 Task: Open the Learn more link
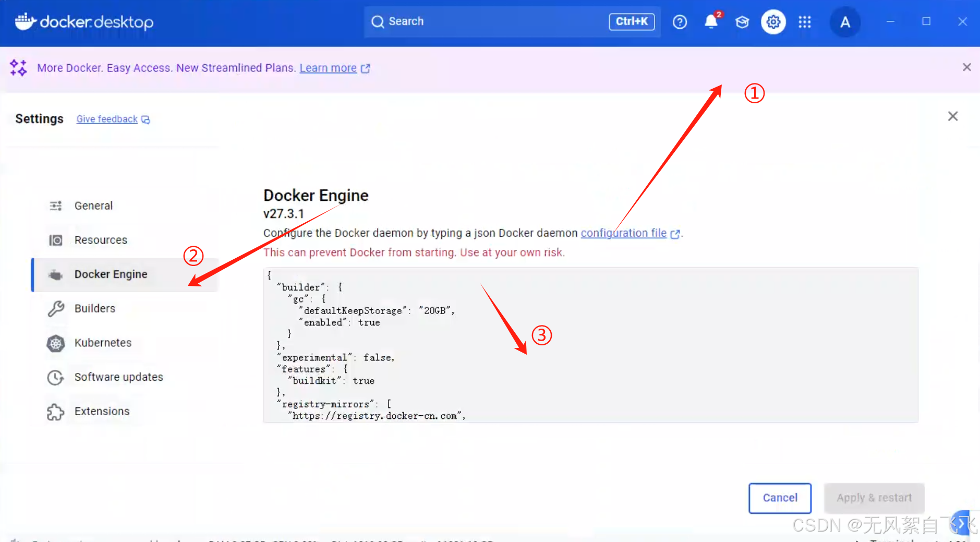coord(328,68)
